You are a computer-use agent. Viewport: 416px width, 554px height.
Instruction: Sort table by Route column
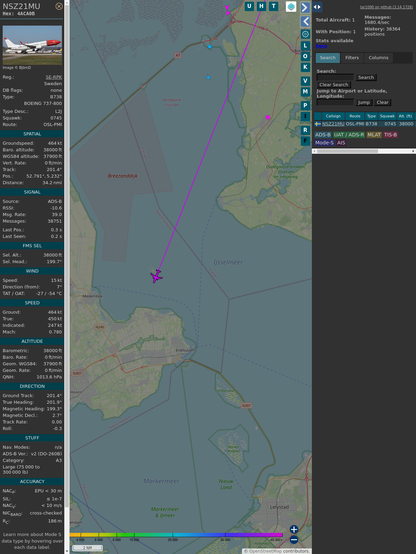[355, 116]
